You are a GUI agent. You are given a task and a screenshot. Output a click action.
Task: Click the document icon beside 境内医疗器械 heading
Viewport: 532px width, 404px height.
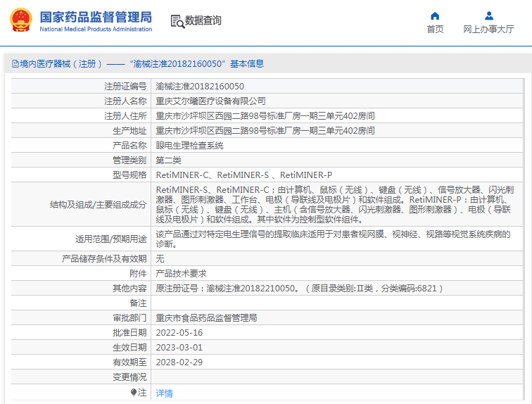coord(15,64)
